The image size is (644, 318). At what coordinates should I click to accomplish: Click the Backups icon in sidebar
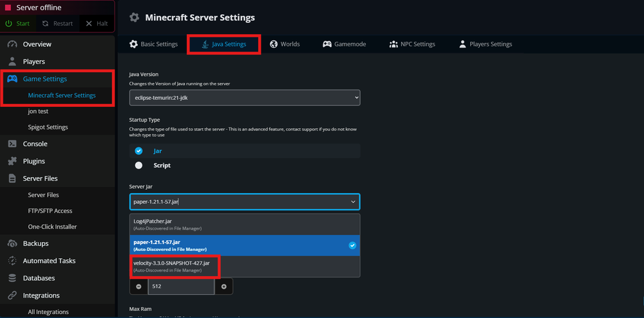click(x=12, y=244)
